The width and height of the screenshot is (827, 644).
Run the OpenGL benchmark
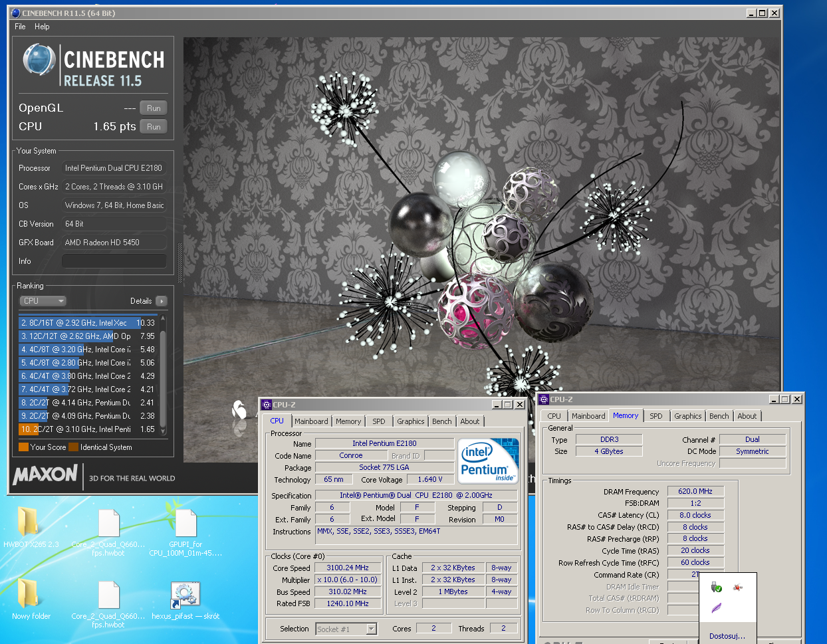click(x=154, y=108)
